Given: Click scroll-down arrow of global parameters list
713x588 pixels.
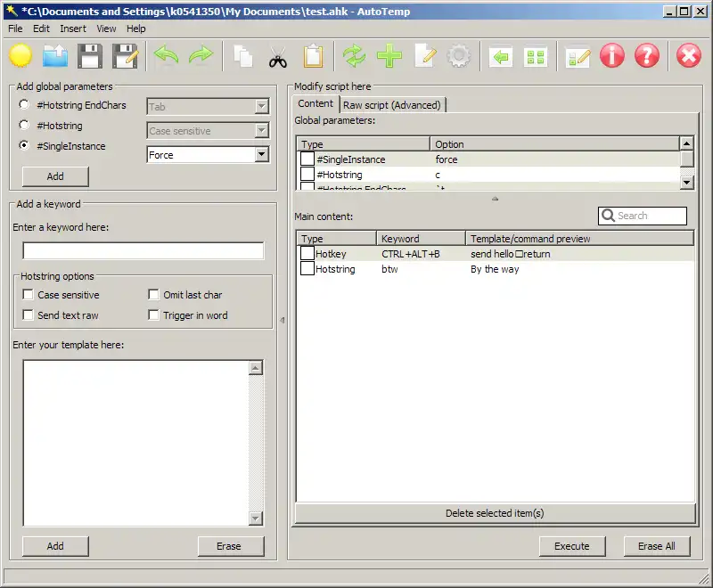Looking at the screenshot, I should tap(686, 183).
